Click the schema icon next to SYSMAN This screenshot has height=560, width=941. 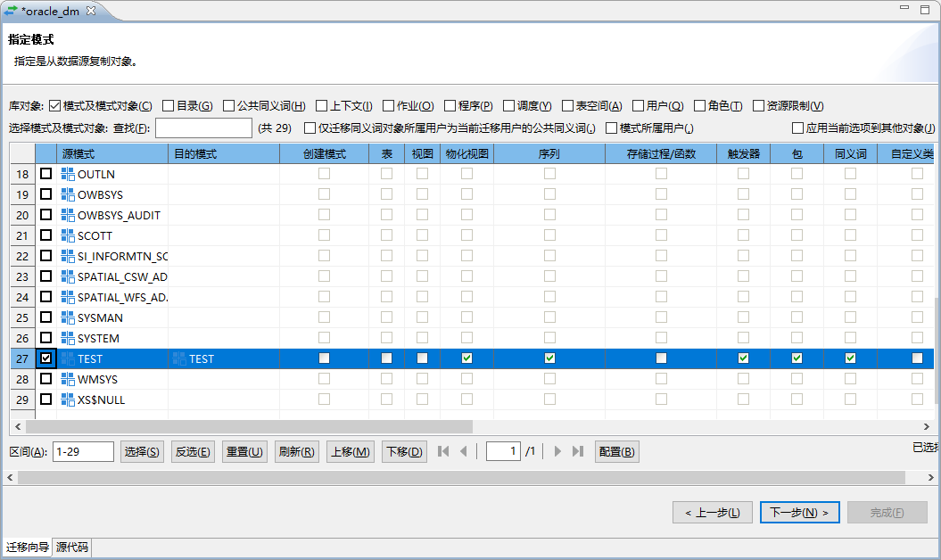pyautogui.click(x=70, y=317)
